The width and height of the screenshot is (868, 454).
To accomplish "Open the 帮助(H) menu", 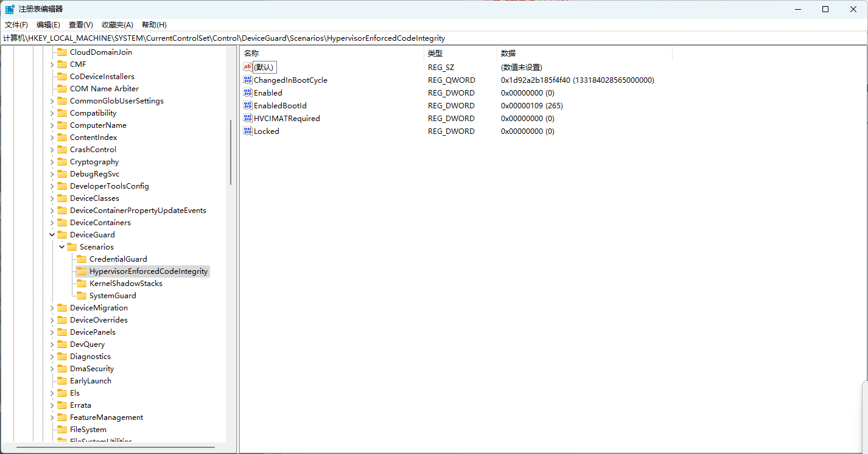I will (x=154, y=25).
